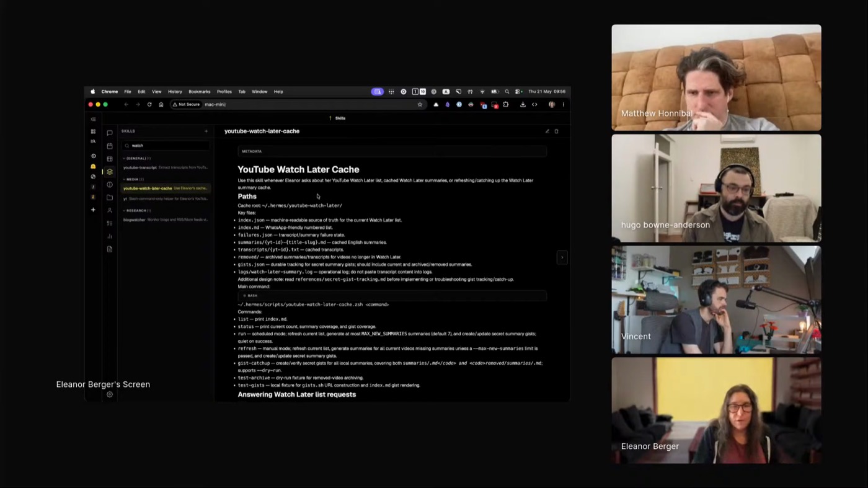Open the Chrome profile avatar
868x488 pixels.
point(551,104)
